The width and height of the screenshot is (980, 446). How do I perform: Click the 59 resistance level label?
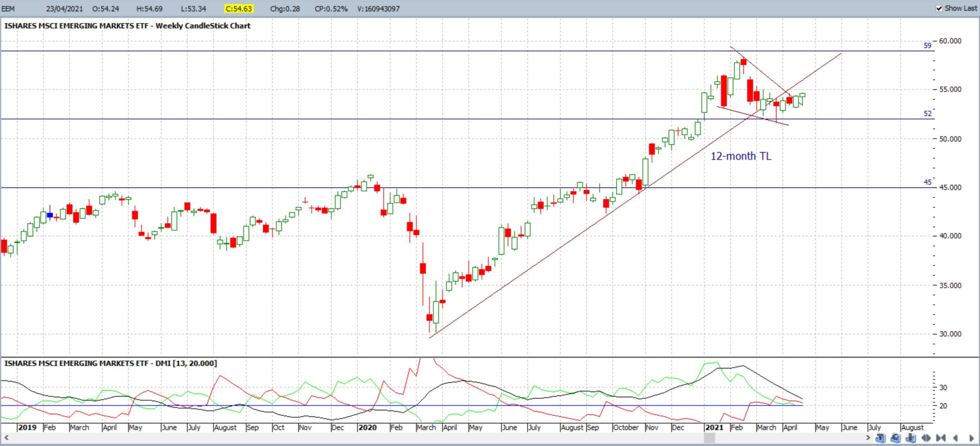click(x=927, y=45)
